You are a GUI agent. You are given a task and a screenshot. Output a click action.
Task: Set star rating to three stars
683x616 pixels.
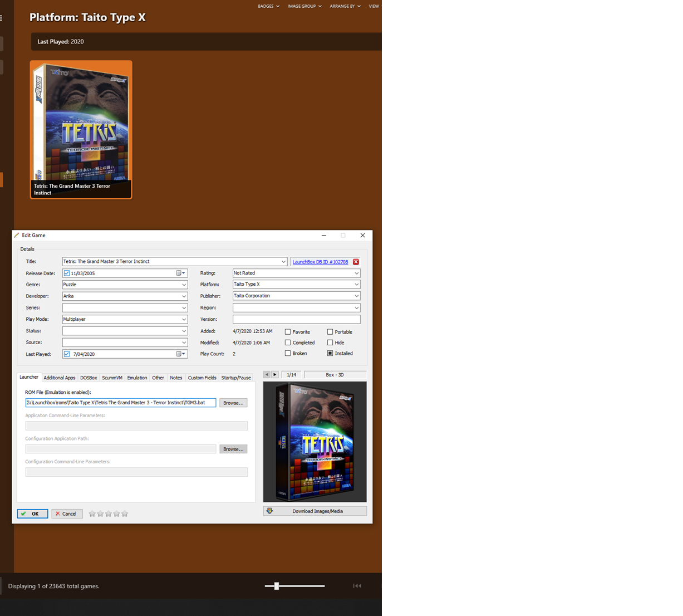coord(109,514)
